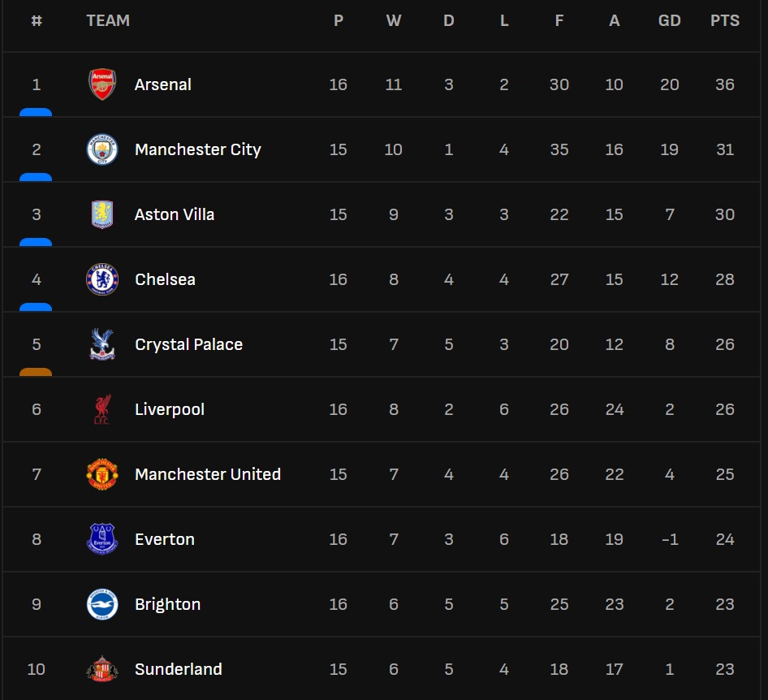
Task: Click the Sunderland club crest
Action: 102,669
